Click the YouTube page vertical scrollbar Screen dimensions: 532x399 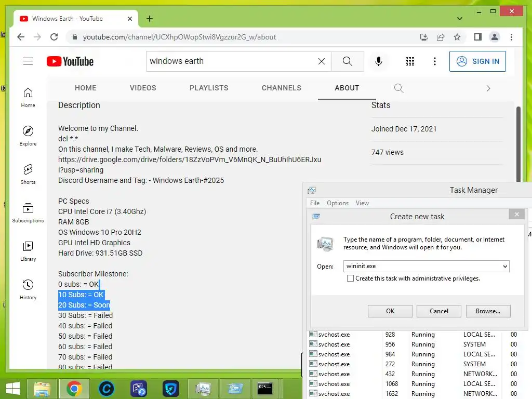tap(518, 144)
